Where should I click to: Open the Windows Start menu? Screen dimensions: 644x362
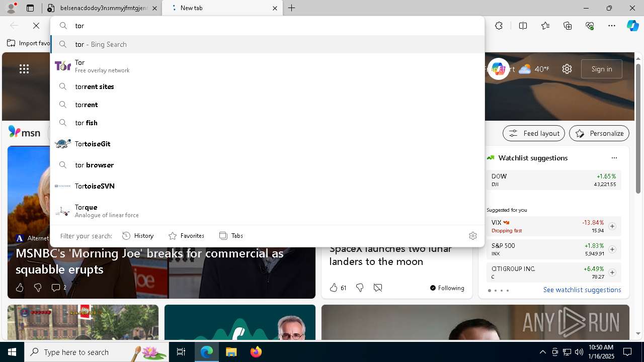(12, 352)
